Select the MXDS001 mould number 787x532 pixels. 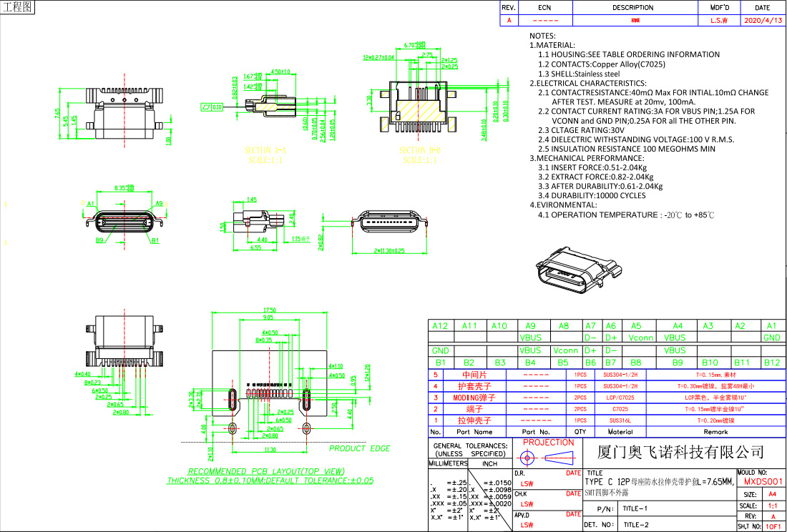click(x=763, y=482)
